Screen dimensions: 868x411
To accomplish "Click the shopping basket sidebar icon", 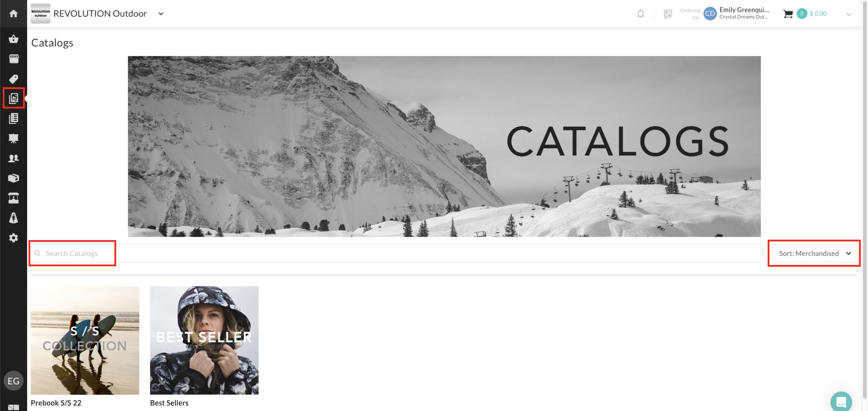I will tap(14, 39).
